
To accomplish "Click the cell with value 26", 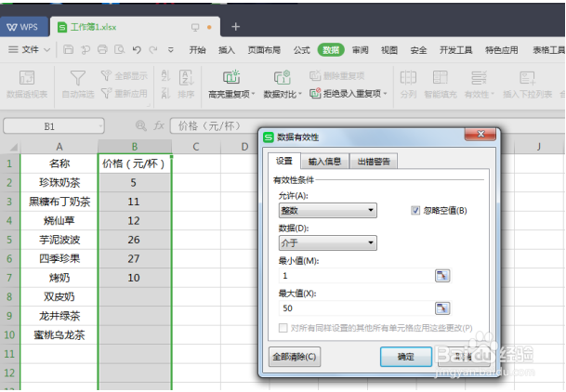I will pyautogui.click(x=134, y=240).
